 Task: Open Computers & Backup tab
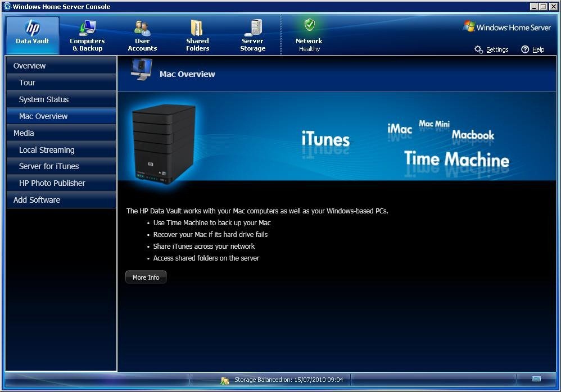click(87, 35)
